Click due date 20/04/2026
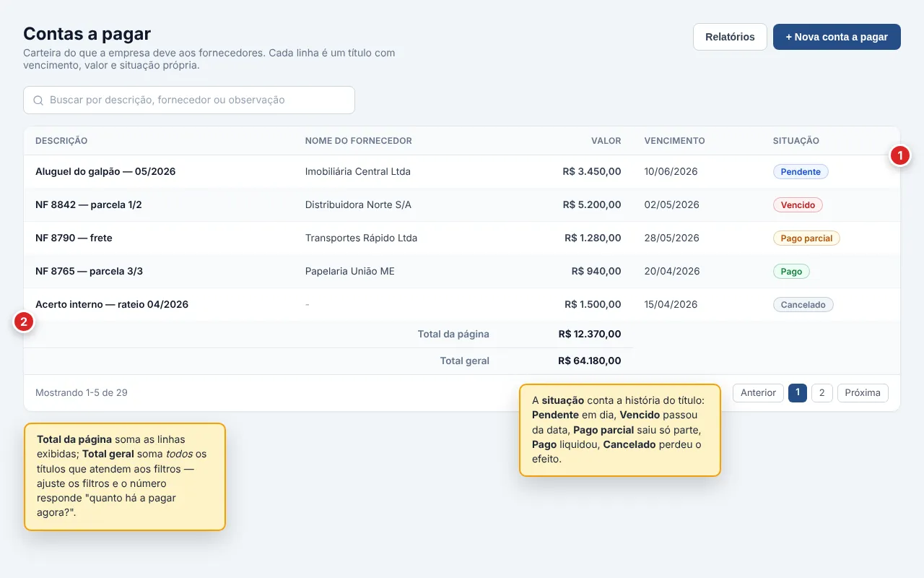 coord(672,272)
